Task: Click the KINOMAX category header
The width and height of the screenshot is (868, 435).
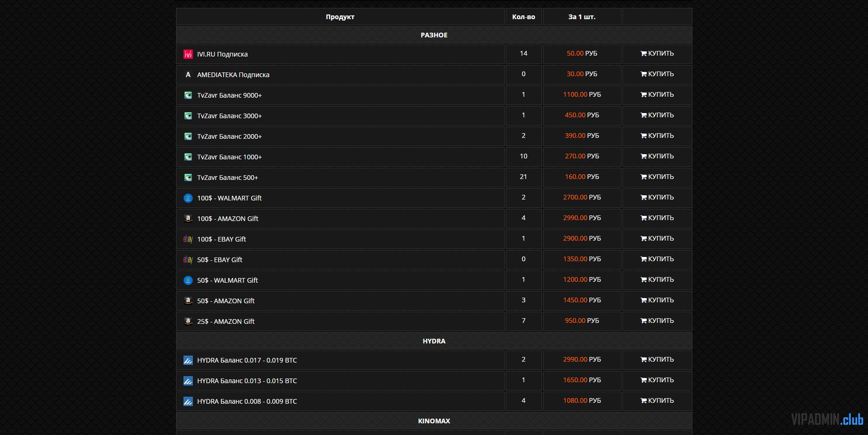Action: (x=434, y=421)
